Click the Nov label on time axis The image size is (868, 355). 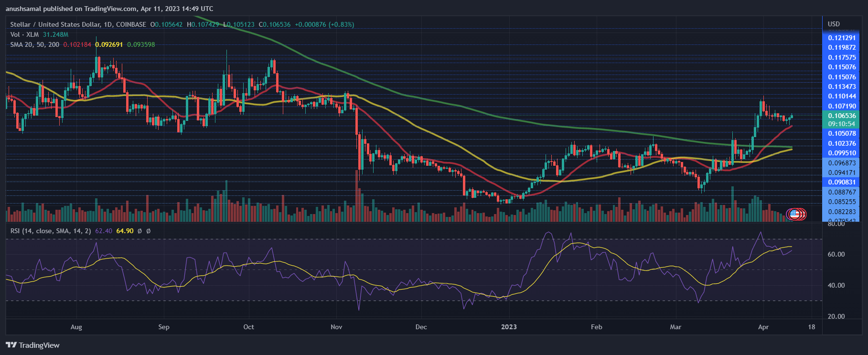tap(336, 327)
